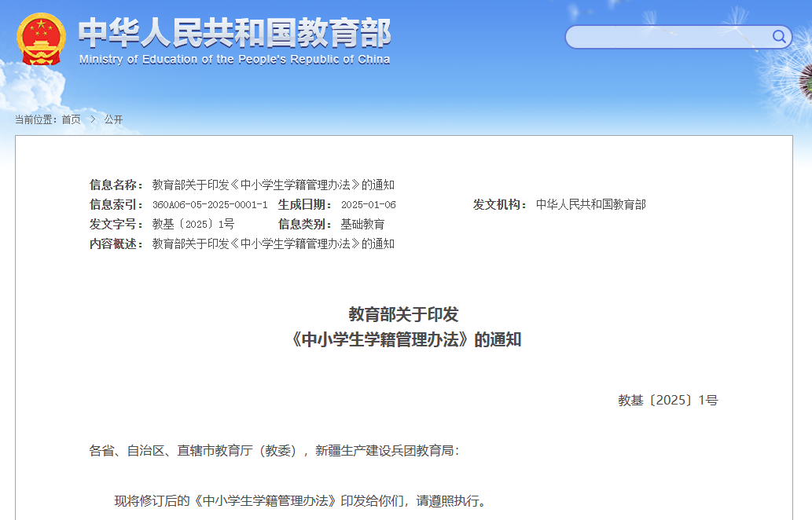Image resolution: width=812 pixels, height=520 pixels.
Task: Click right-aligned 教基〔2025〕1号 below headline
Action: (x=668, y=401)
